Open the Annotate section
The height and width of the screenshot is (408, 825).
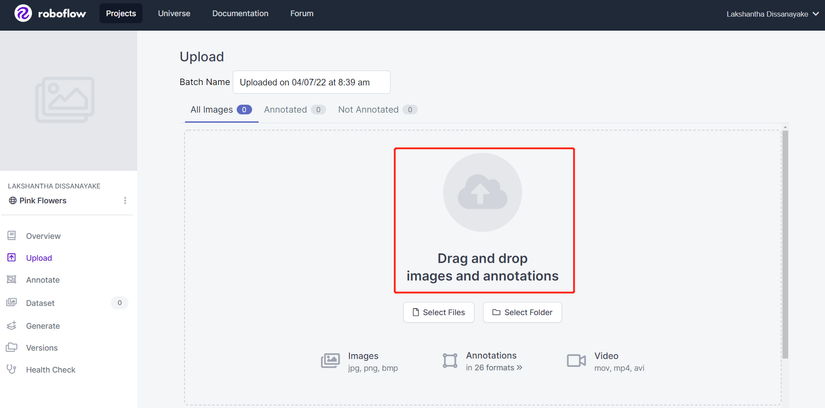click(43, 280)
